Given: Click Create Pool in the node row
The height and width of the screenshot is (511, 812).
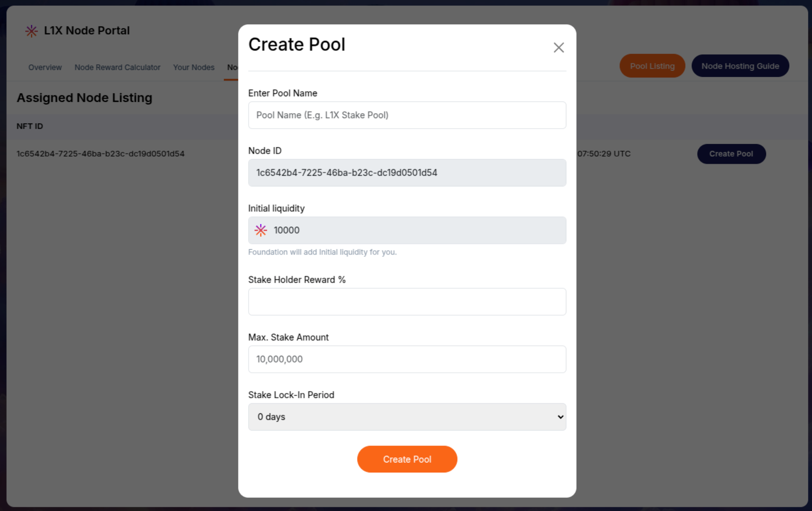Looking at the screenshot, I should 731,154.
